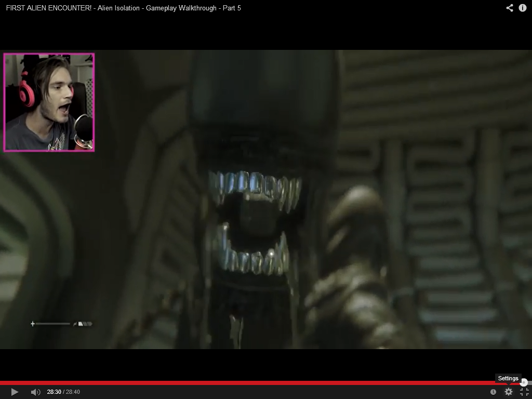Open the video info icon
Screen dimensions: 532x399
(x=523, y=8)
